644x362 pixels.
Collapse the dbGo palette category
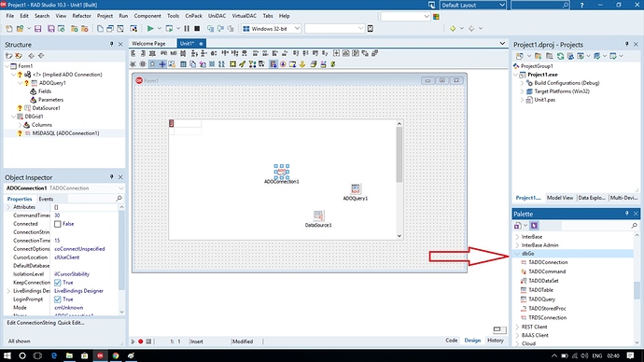(517, 254)
